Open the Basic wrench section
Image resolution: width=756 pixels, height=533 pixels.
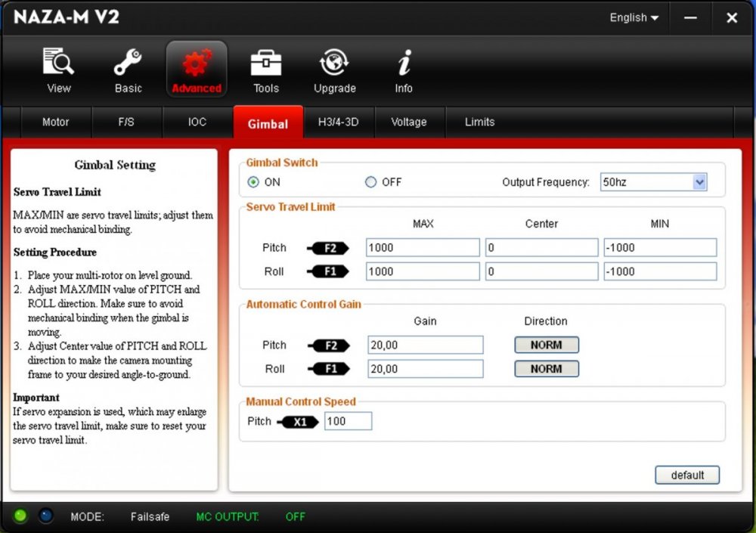(x=128, y=70)
